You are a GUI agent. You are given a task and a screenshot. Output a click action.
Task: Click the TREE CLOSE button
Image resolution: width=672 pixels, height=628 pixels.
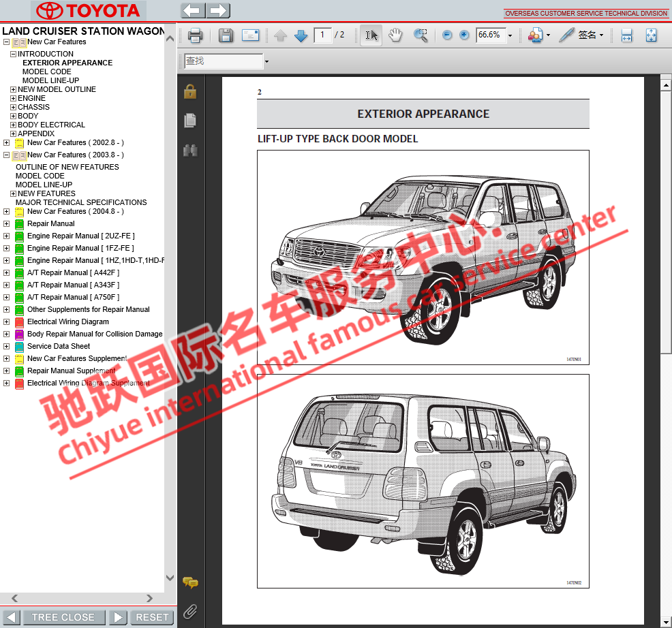(x=63, y=617)
